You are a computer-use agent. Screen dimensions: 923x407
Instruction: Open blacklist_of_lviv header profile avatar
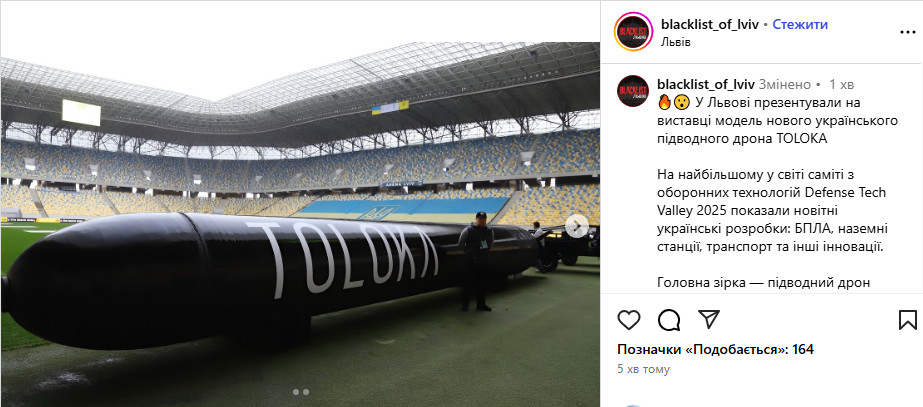click(633, 32)
